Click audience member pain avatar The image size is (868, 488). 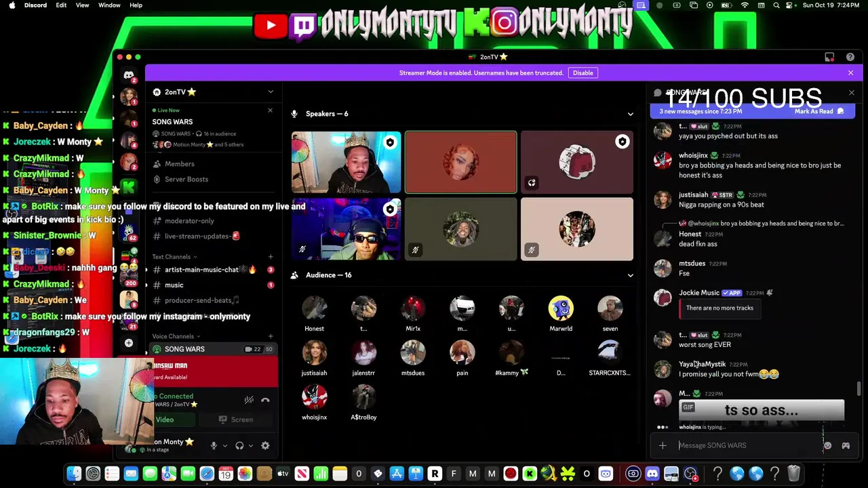click(462, 353)
